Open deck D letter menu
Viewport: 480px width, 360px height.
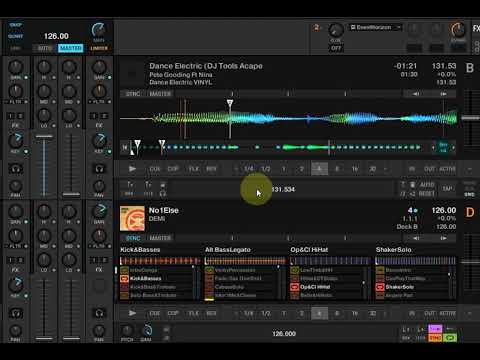pyautogui.click(x=470, y=212)
